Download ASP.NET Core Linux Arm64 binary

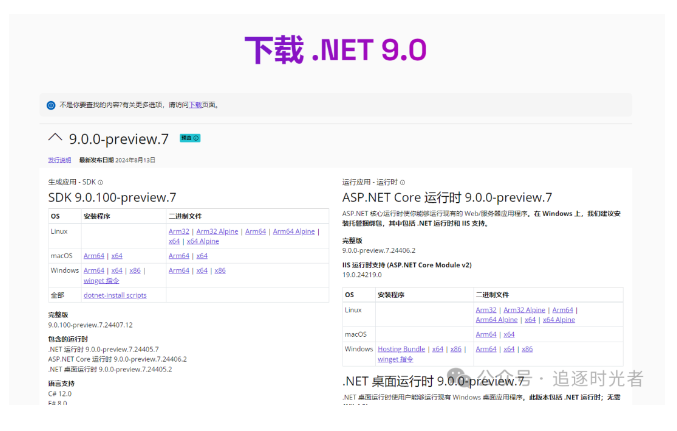pyautogui.click(x=563, y=310)
